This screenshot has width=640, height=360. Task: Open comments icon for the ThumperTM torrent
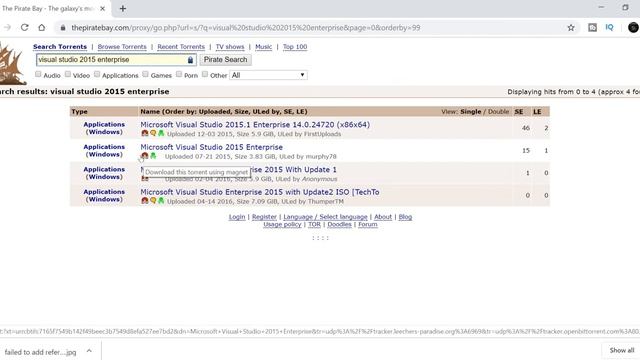click(153, 200)
